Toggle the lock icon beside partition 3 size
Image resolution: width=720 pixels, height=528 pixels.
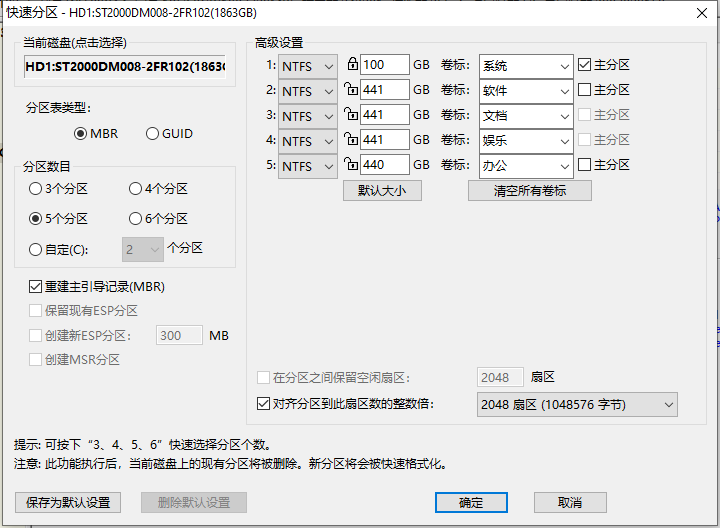click(351, 114)
